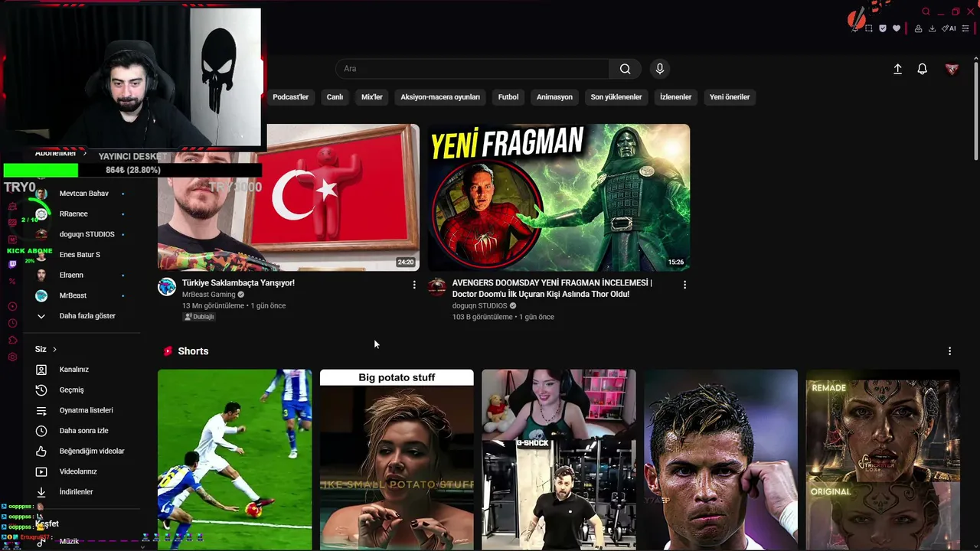
Task: Open the Türkiye Saklambaçta Yarışıyor! video title
Action: tap(238, 283)
